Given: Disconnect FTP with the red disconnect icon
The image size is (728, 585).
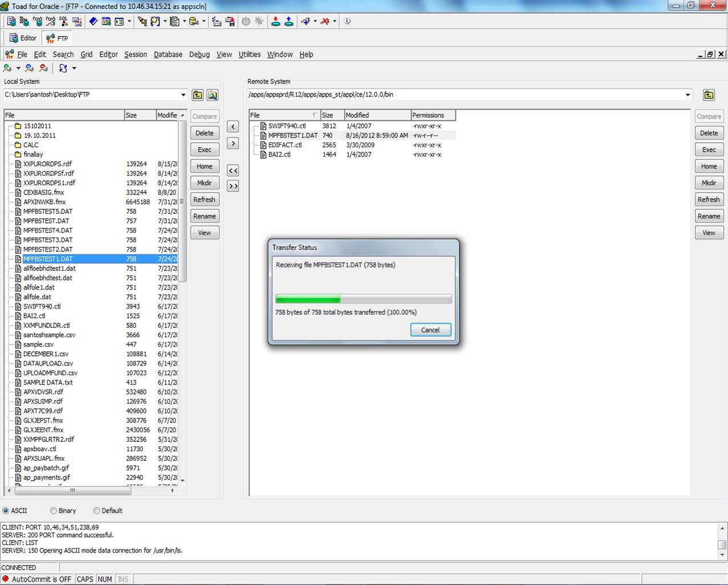Looking at the screenshot, I should [42, 68].
